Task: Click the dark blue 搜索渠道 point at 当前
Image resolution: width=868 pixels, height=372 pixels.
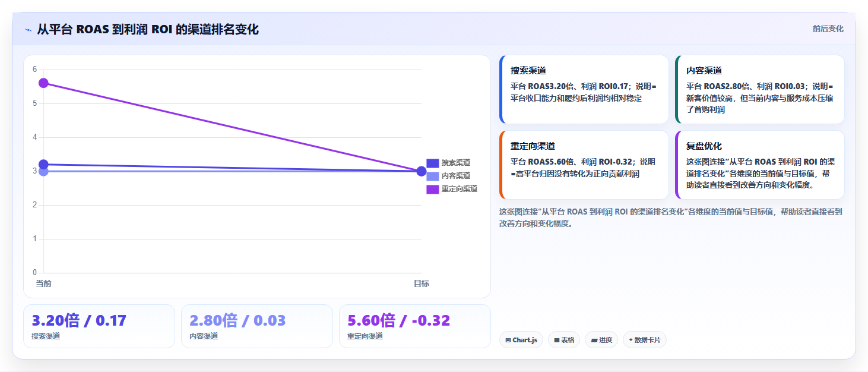Action: click(43, 165)
